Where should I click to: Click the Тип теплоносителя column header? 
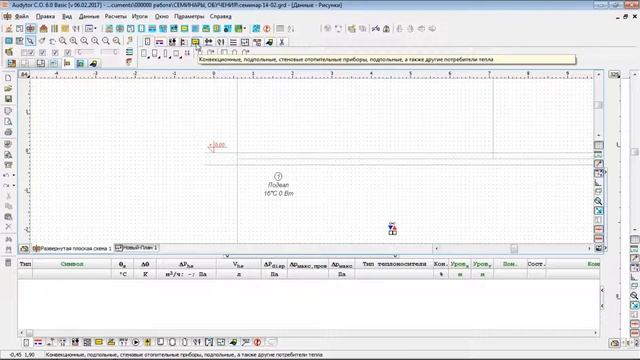(x=394, y=264)
